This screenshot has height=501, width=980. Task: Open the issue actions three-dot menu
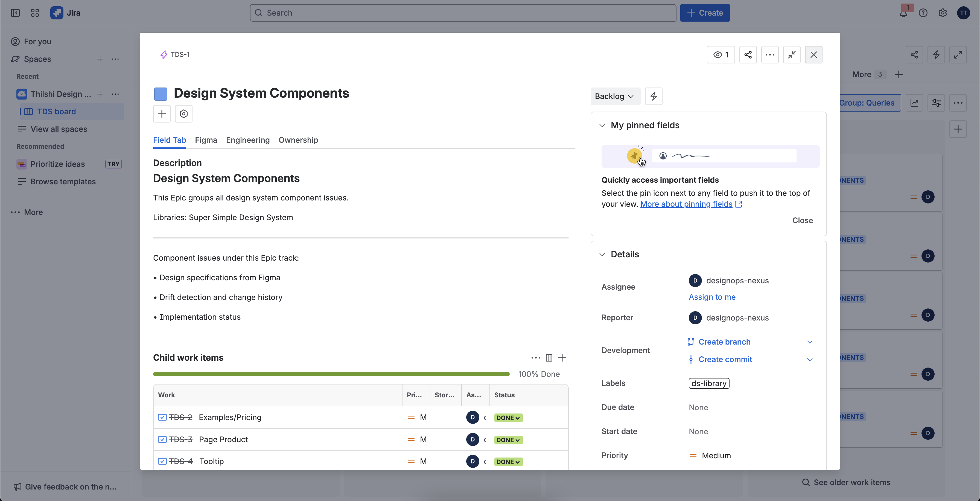coord(770,55)
